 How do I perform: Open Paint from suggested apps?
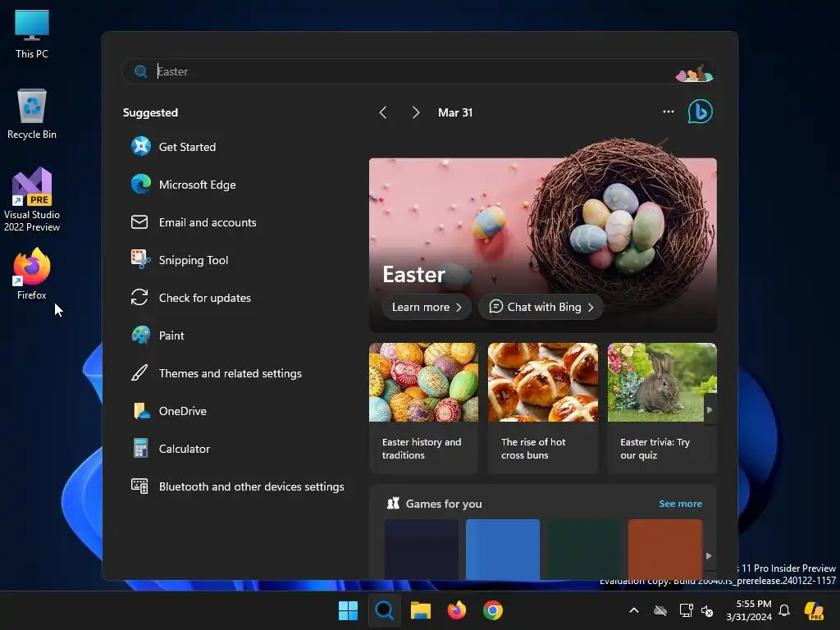[x=157, y=336]
